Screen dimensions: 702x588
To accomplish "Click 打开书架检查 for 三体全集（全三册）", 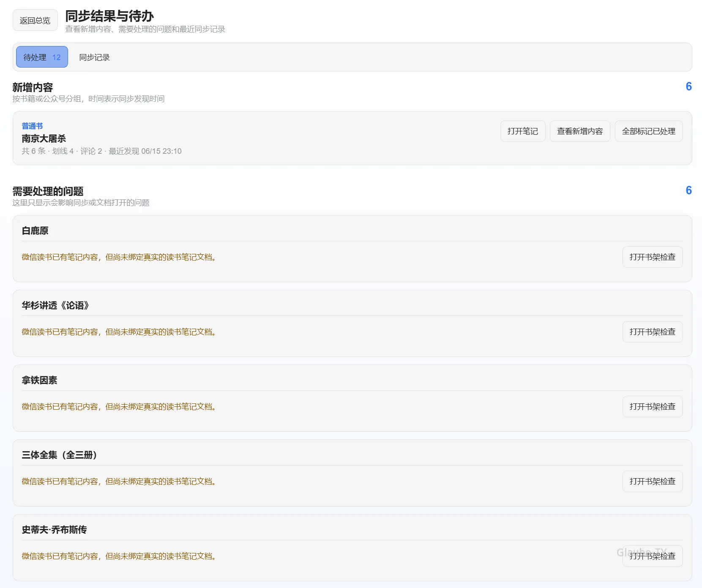I will [653, 481].
